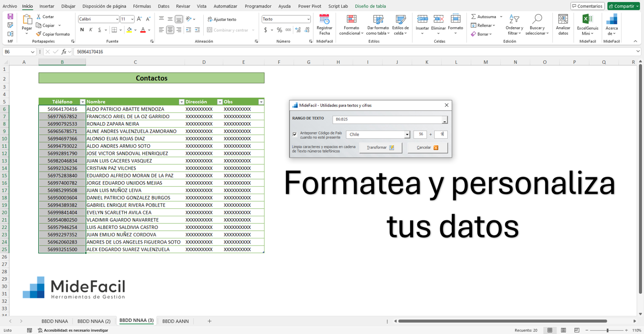Select phone cell 56964170416
The width and height of the screenshot is (644, 334).
click(62, 109)
